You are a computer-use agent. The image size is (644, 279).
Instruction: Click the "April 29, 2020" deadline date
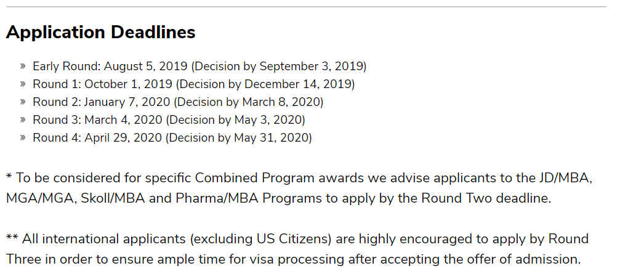(x=124, y=137)
